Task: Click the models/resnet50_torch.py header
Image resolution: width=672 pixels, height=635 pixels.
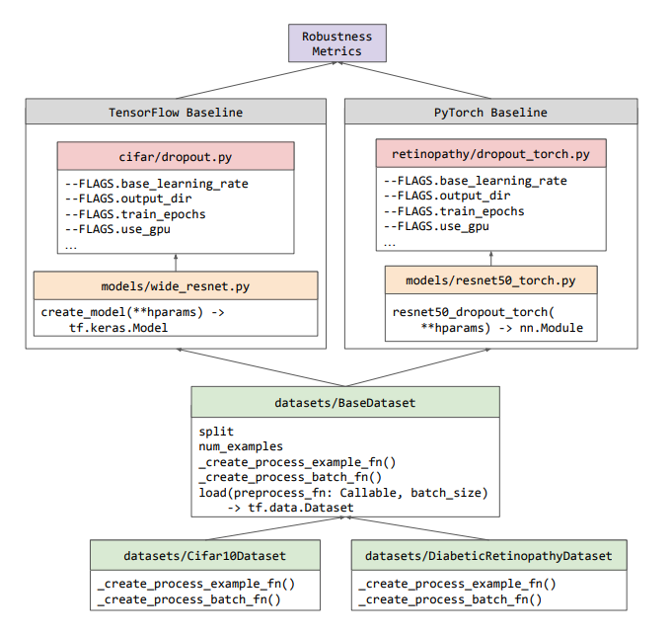Action: [491, 280]
